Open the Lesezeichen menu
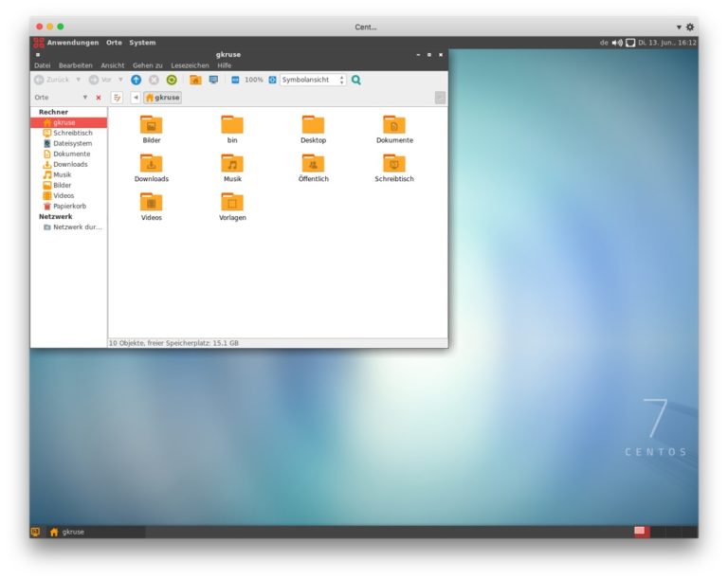This screenshot has height=580, width=728. (x=190, y=65)
